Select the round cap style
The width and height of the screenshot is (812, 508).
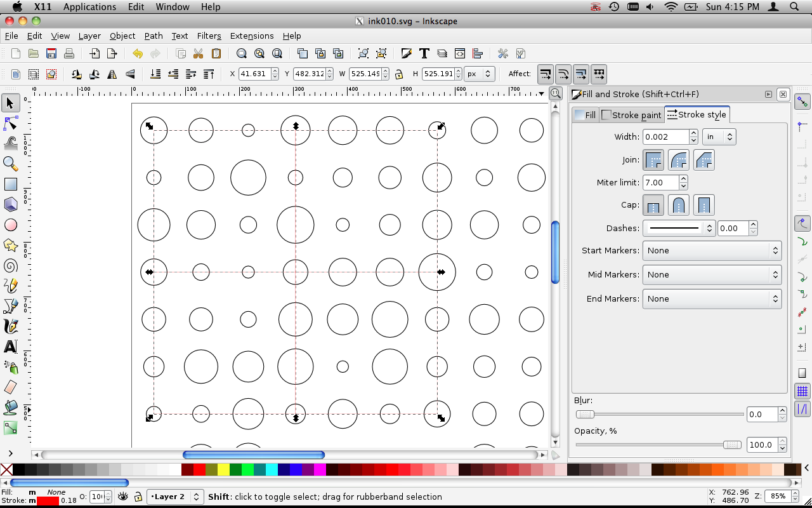click(x=679, y=205)
